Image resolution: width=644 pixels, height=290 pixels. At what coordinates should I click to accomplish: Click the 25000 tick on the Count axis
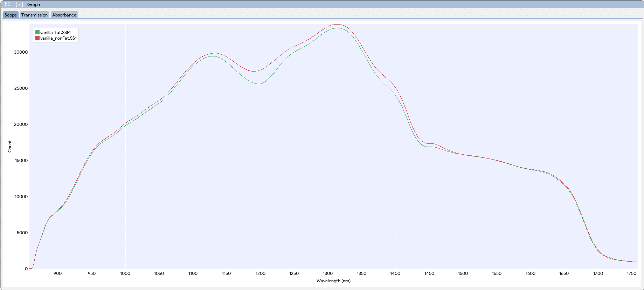click(x=21, y=88)
